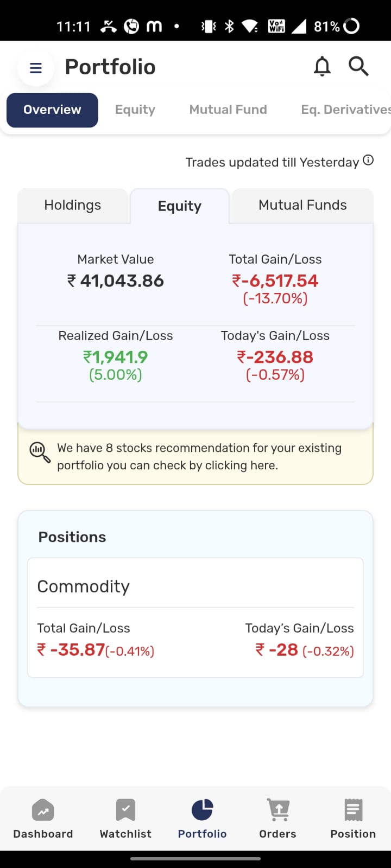Open Watchlist from bottom navigation
391x868 pixels.
(125, 819)
